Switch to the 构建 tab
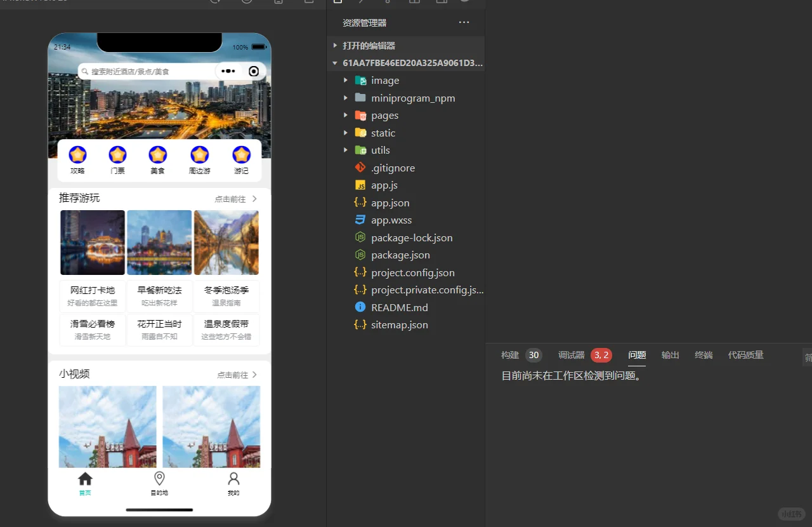Viewport: 812px width, 527px height. pyautogui.click(x=510, y=356)
